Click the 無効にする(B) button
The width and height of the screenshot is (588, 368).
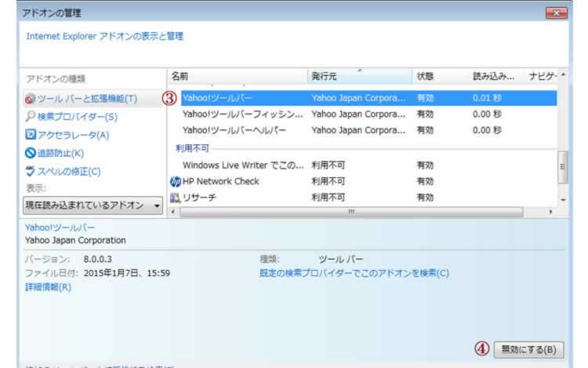point(528,350)
